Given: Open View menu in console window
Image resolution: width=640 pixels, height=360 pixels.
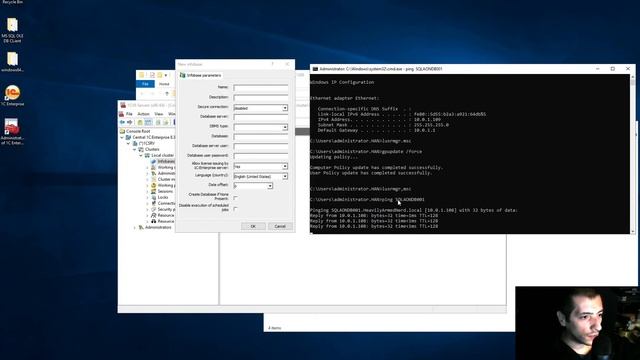Looking at the screenshot, I should coord(159,114).
